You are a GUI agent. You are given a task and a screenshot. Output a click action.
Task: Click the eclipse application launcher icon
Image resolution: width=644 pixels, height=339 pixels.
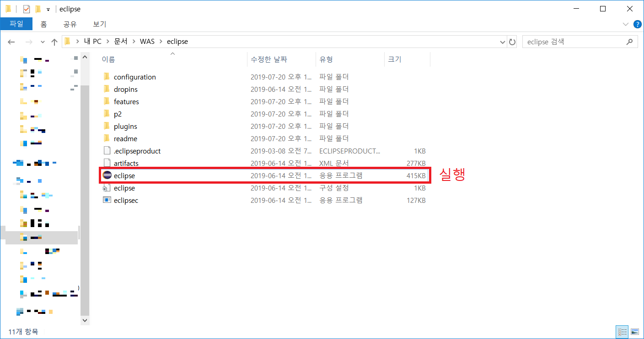coord(107,175)
